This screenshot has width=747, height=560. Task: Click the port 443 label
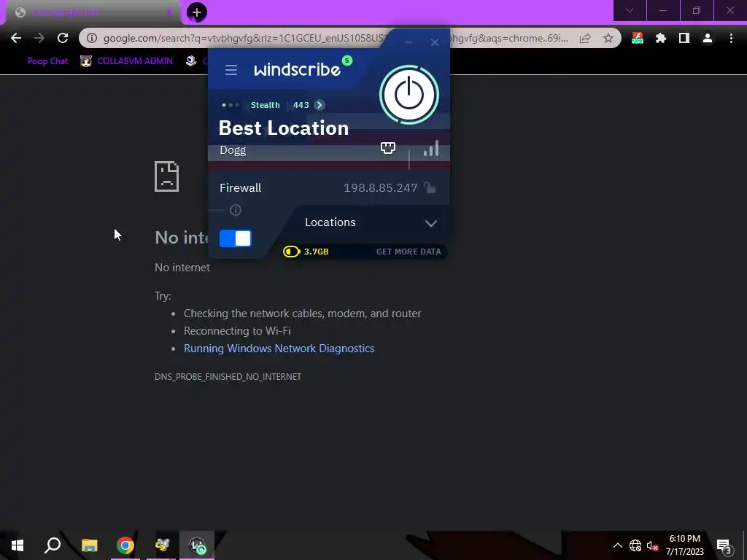click(x=301, y=105)
